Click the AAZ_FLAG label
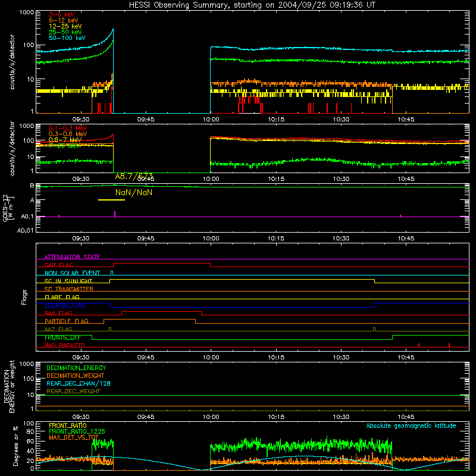476x476 pixels. coord(58,329)
